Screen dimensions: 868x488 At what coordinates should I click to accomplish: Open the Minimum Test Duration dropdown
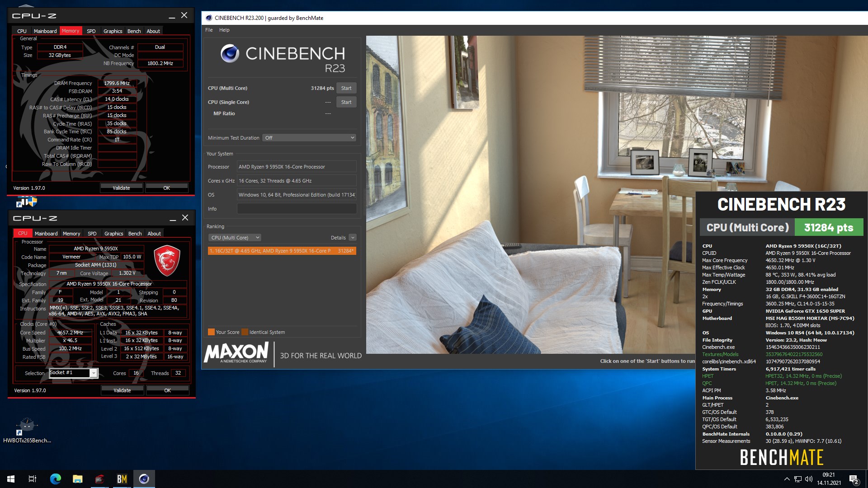click(x=309, y=138)
